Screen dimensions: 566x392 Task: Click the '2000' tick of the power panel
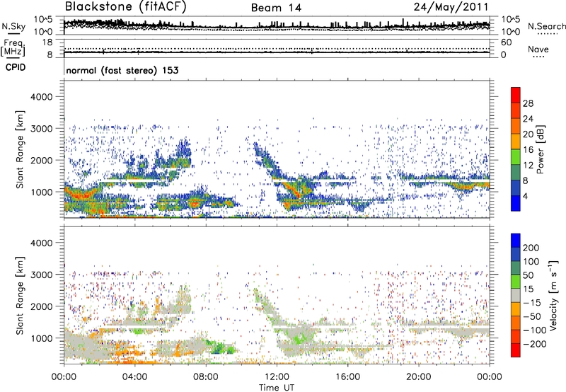41,160
